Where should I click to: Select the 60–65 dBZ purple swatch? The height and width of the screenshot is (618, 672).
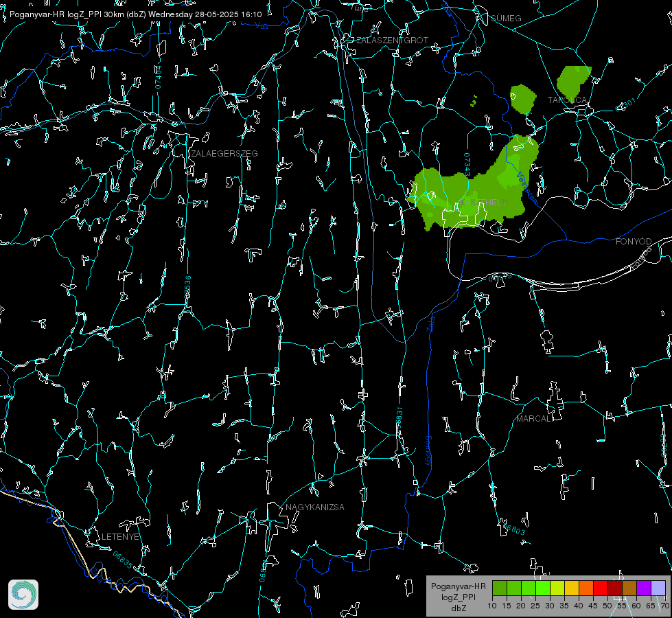(x=644, y=588)
